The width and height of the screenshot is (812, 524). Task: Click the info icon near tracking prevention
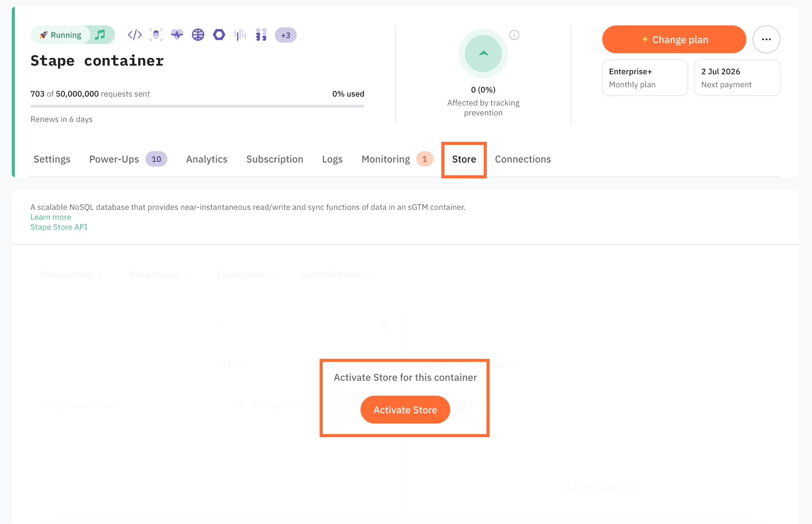pos(514,35)
